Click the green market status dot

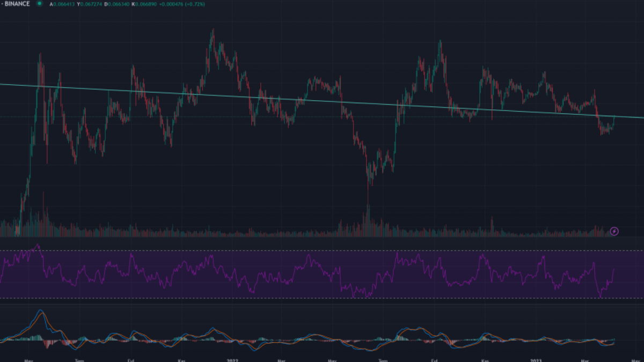(39, 4)
